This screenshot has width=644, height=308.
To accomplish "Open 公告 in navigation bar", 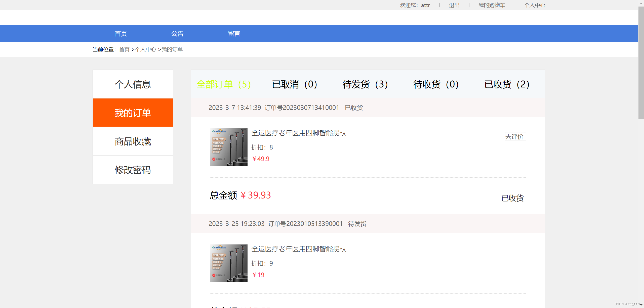I will point(177,33).
